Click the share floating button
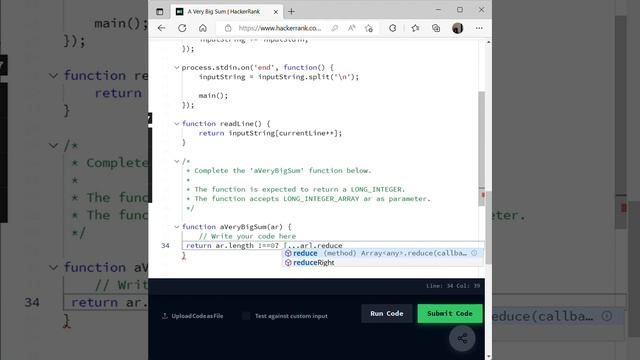The width and height of the screenshot is (640, 360). (x=462, y=338)
